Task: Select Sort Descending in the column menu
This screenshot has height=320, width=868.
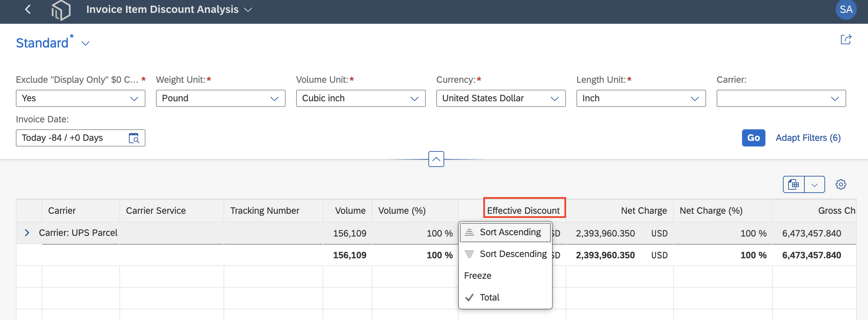Action: click(505, 254)
